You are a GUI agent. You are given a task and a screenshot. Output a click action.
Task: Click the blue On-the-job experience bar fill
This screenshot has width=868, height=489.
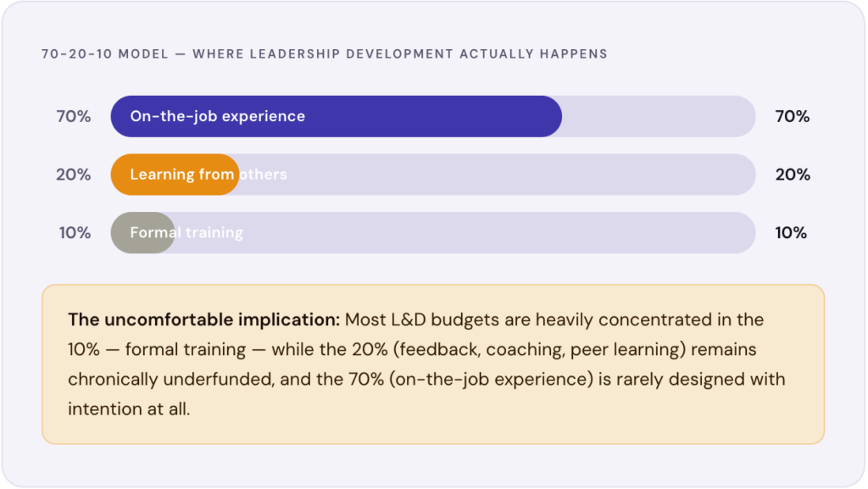[x=424, y=117]
